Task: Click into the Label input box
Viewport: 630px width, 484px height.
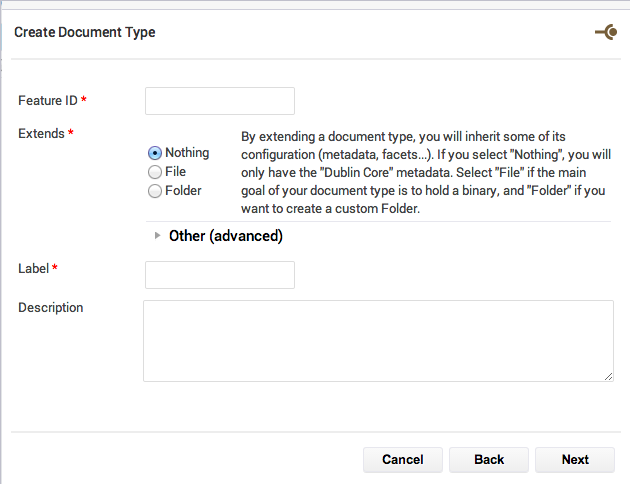Action: coord(220,275)
